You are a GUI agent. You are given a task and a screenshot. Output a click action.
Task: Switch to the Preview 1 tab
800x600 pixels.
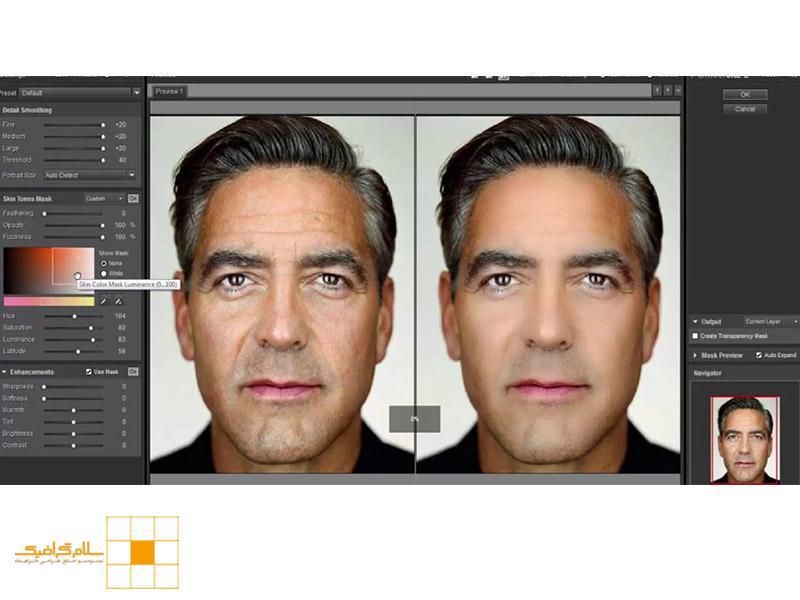point(168,91)
